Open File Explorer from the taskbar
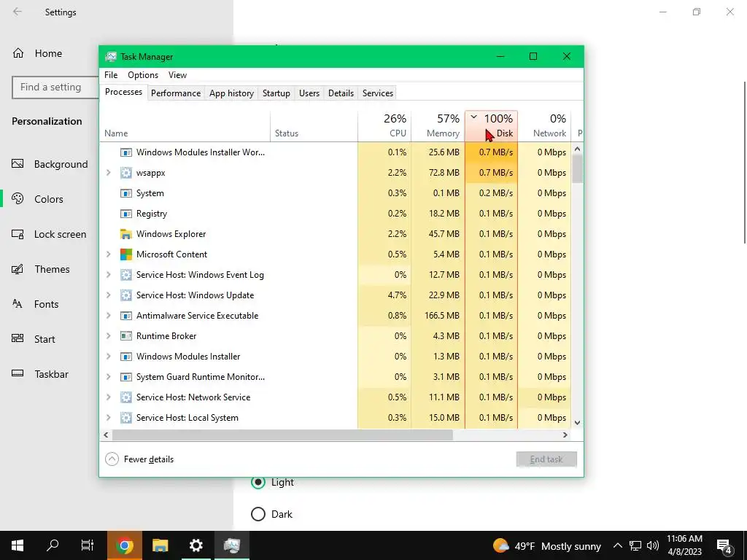This screenshot has height=560, width=747. pos(160,545)
